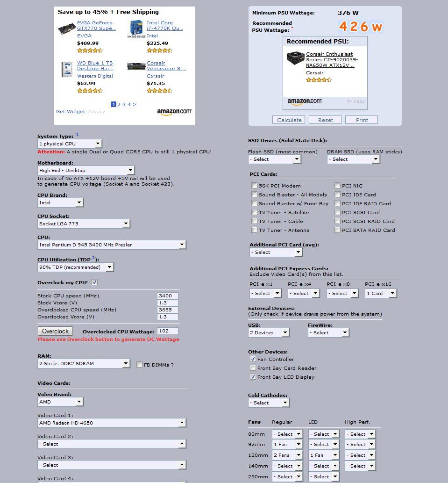Open the RAM dropdown
The height and width of the screenshot is (483, 448).
click(84, 363)
